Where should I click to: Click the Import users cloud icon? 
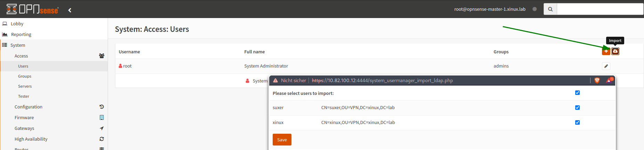[615, 51]
